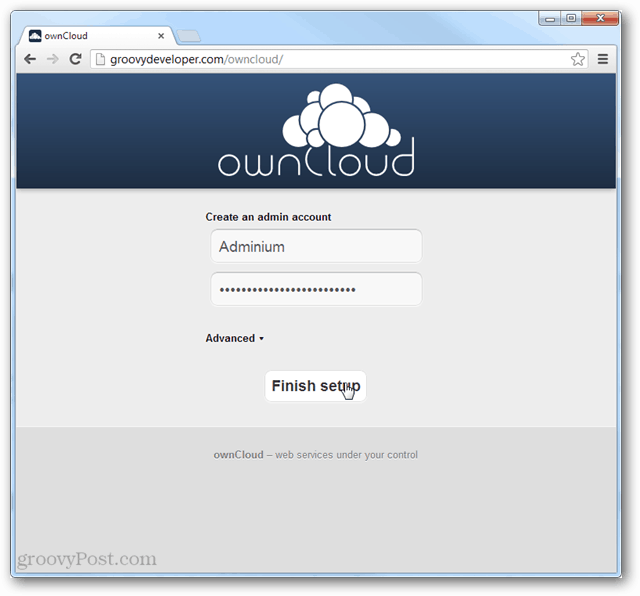Click 'web services under your control' text
Viewport: 640px width, 596px height.
[346, 455]
